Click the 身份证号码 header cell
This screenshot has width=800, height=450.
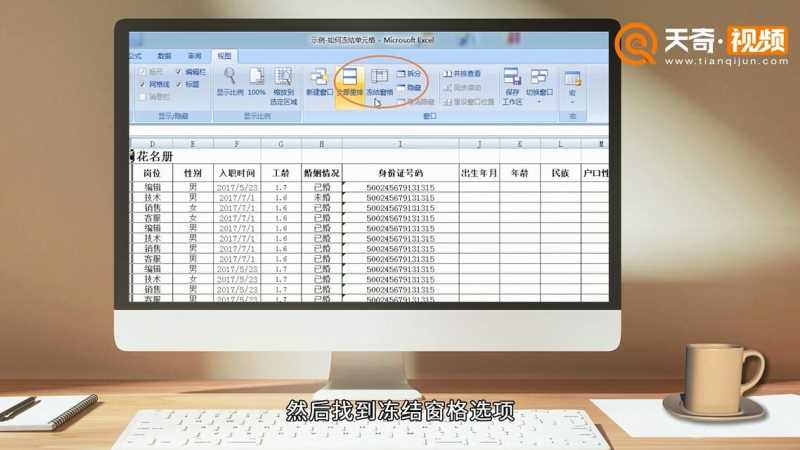tap(401, 173)
